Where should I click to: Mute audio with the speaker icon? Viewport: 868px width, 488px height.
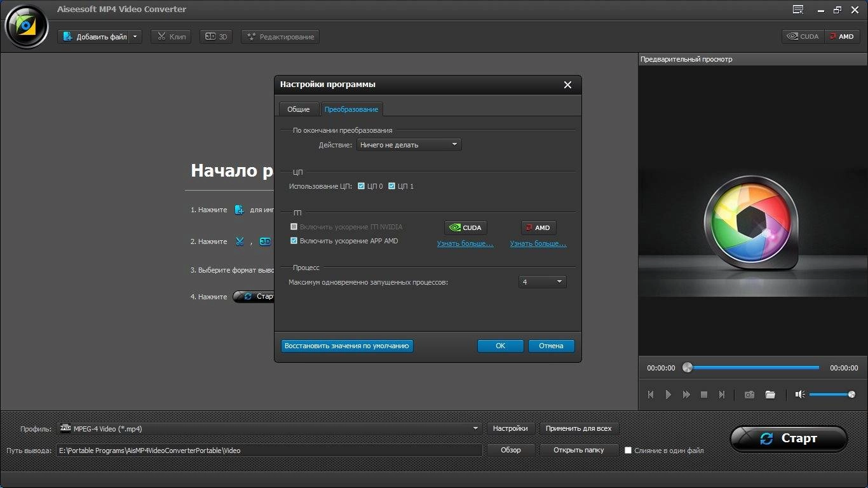click(800, 395)
